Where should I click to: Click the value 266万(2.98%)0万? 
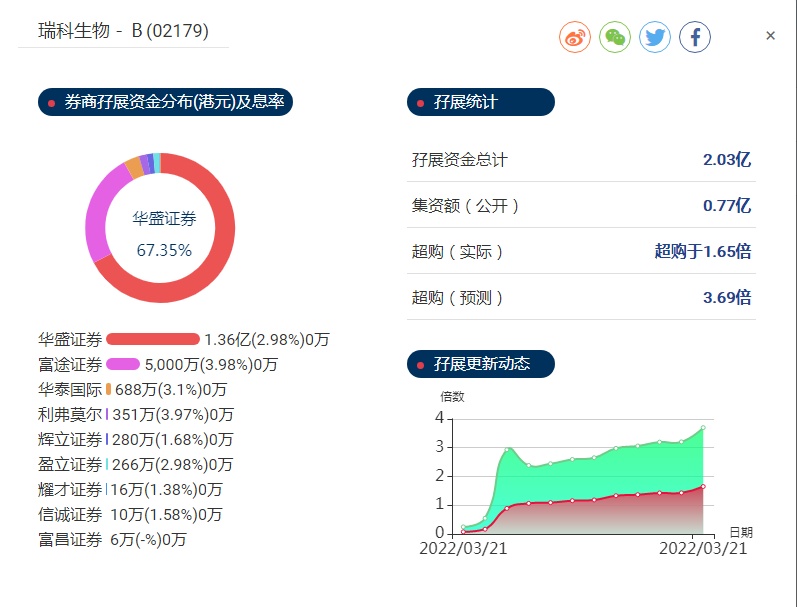(x=172, y=464)
